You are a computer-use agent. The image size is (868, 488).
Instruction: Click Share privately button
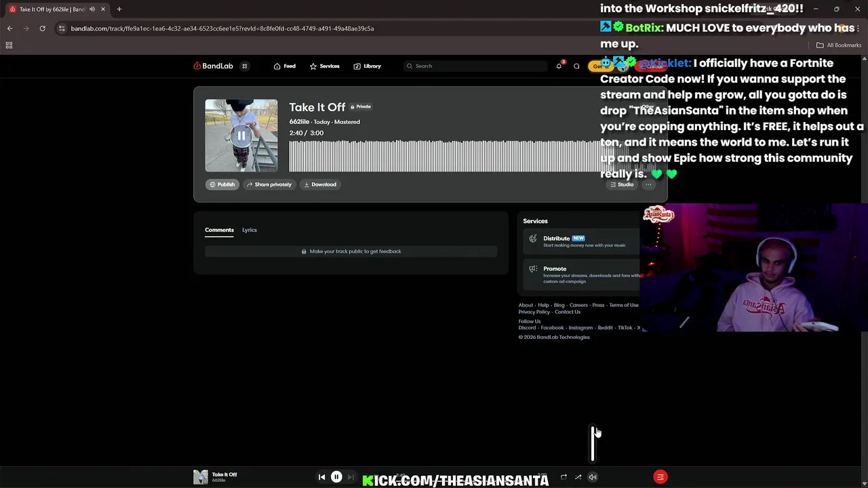point(269,184)
